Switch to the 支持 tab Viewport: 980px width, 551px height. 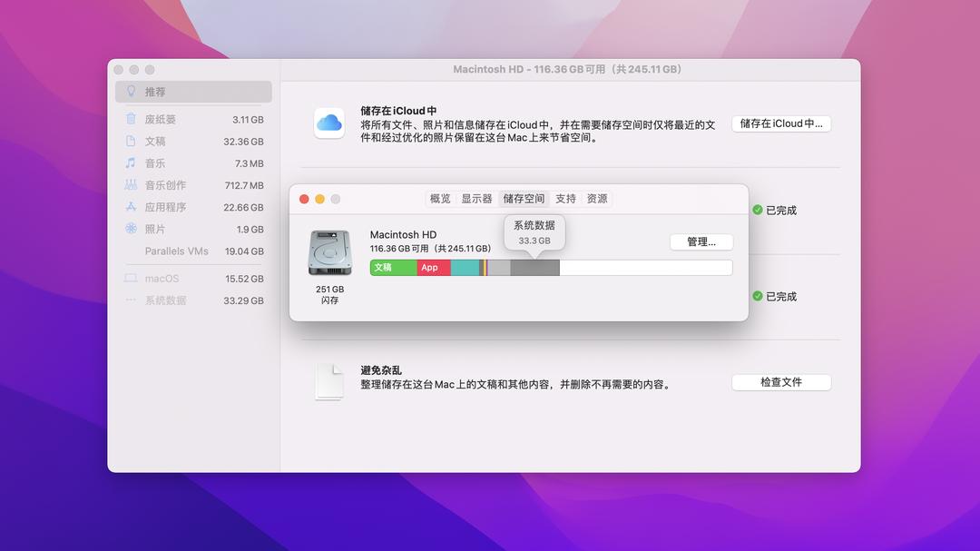(565, 198)
